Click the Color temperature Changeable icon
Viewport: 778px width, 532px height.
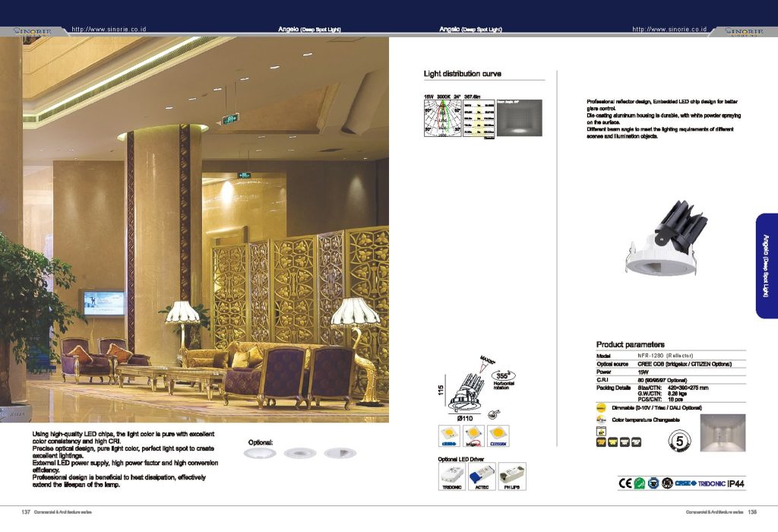(601, 420)
